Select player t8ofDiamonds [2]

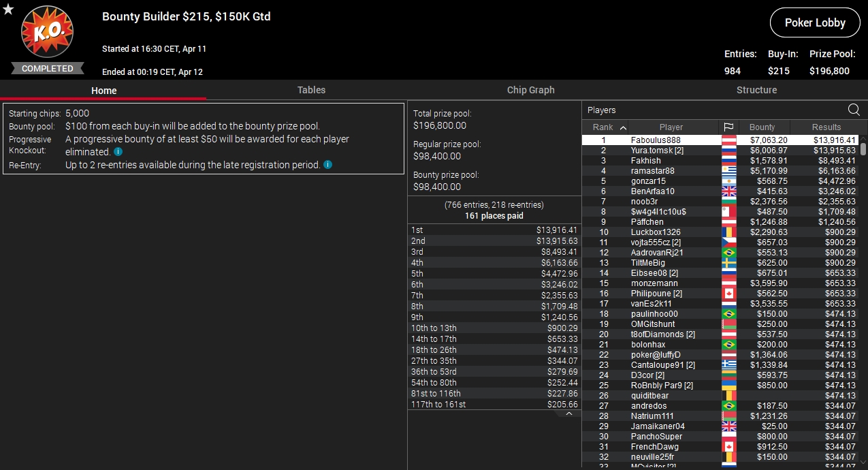tap(720, 334)
